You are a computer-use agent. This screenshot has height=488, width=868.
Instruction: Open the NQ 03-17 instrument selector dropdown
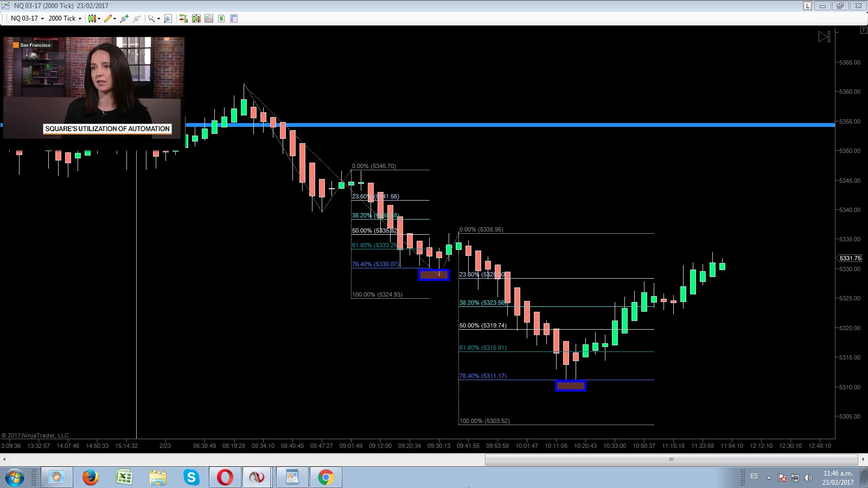27,18
